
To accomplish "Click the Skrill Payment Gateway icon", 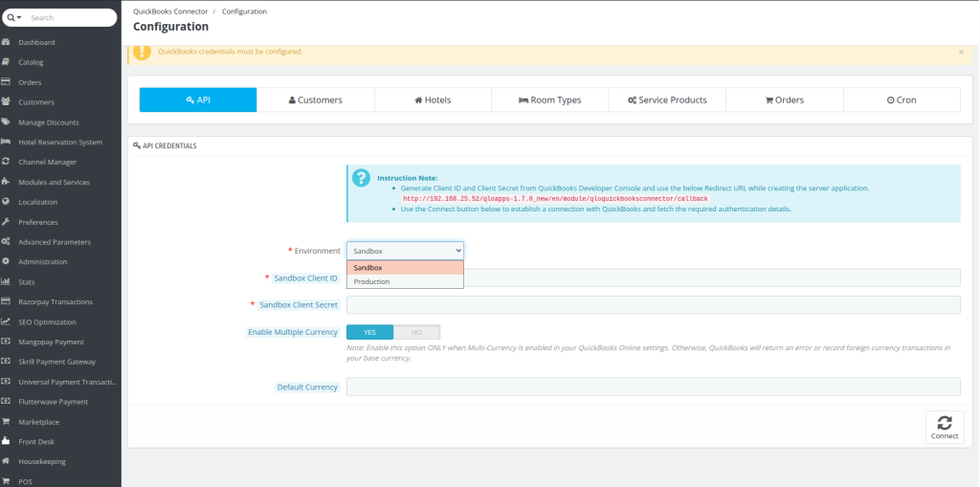I will (x=6, y=362).
